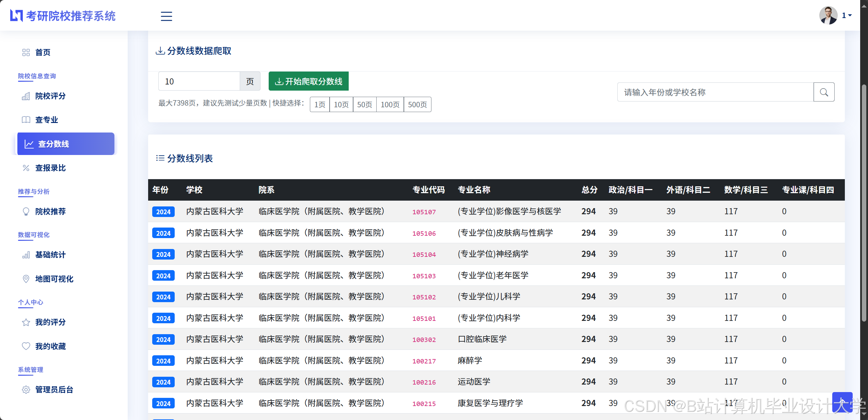The image size is (868, 420).
Task: Click the map pin icon 地图可视化
Action: (x=26, y=279)
